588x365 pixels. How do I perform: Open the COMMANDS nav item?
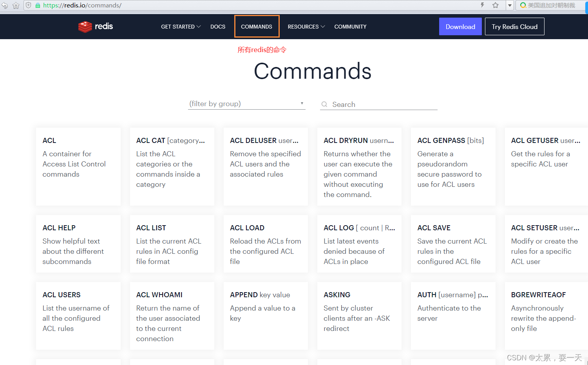[x=257, y=27]
